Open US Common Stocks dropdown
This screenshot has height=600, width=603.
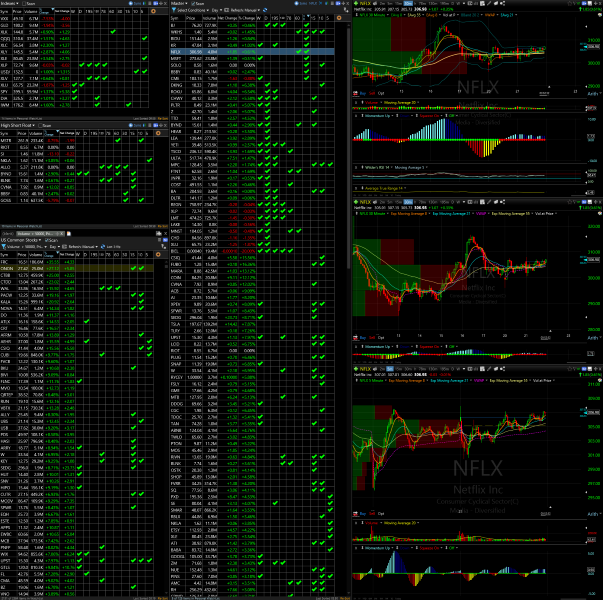21,240
